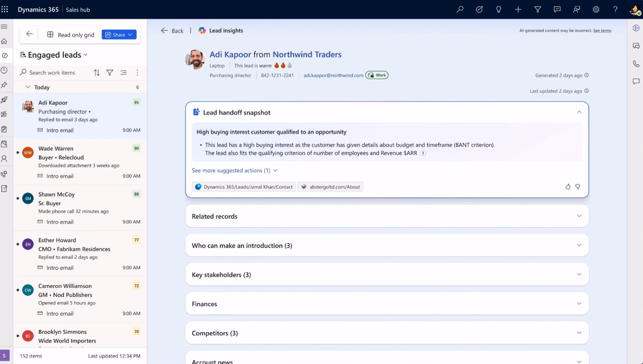Open the rocket icon in sidebar

point(4,99)
